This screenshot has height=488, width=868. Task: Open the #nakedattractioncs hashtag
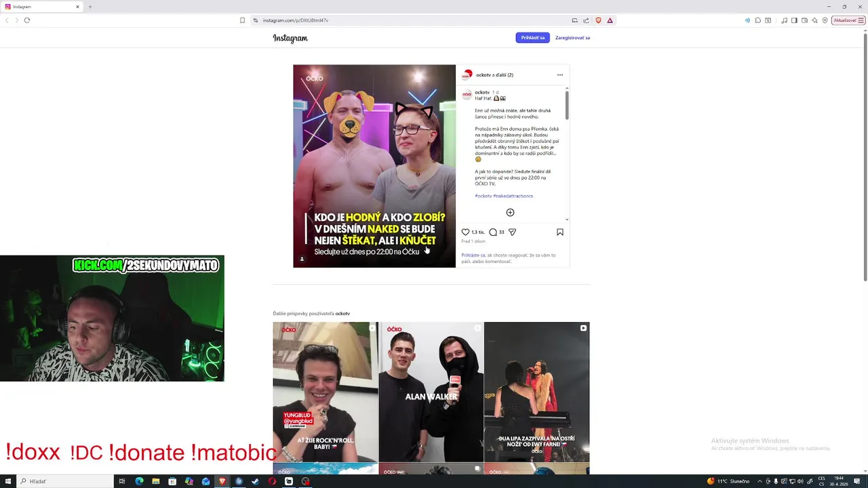(513, 196)
